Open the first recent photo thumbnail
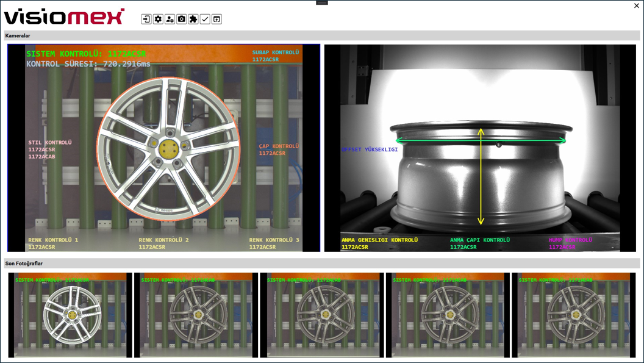The image size is (644, 363). (70, 315)
